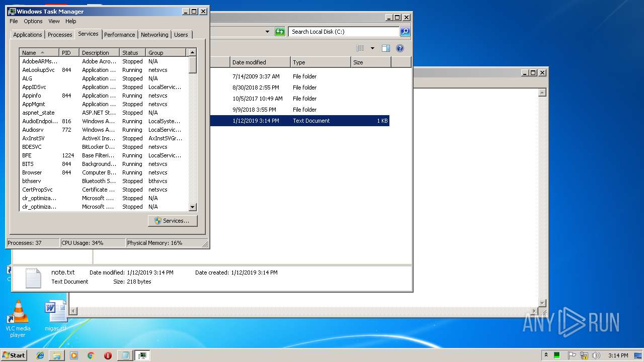Screen dimensions: 644x362
Task: Open VLC media player desktop shortcut
Action: click(18, 318)
